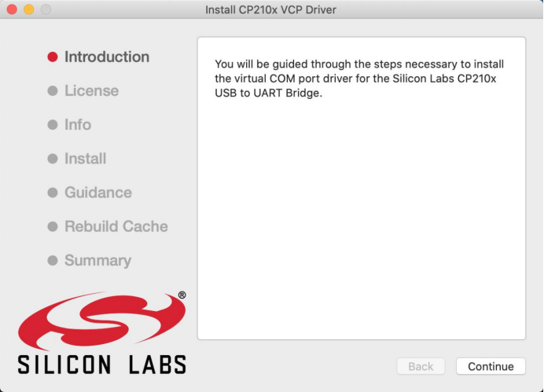544x392 pixels.
Task: Click the Info step label
Action: pyautogui.click(x=78, y=125)
